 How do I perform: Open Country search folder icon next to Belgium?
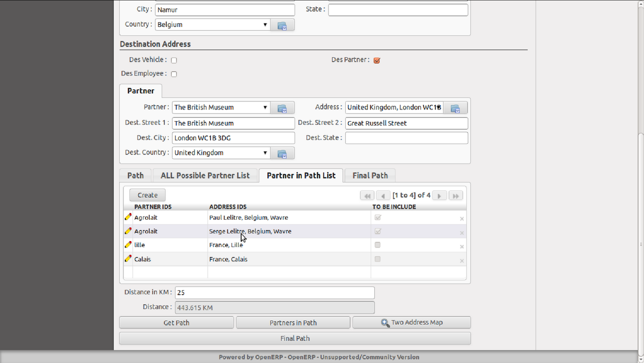click(282, 25)
